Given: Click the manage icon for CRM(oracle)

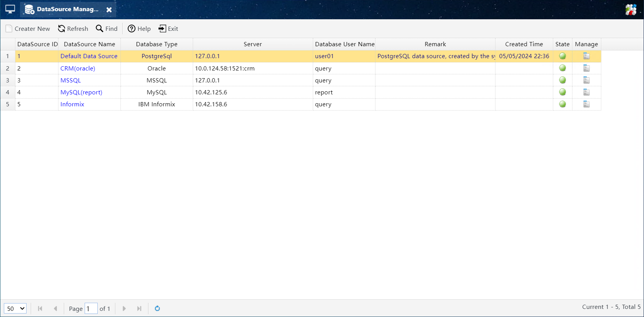Looking at the screenshot, I should tap(587, 68).
